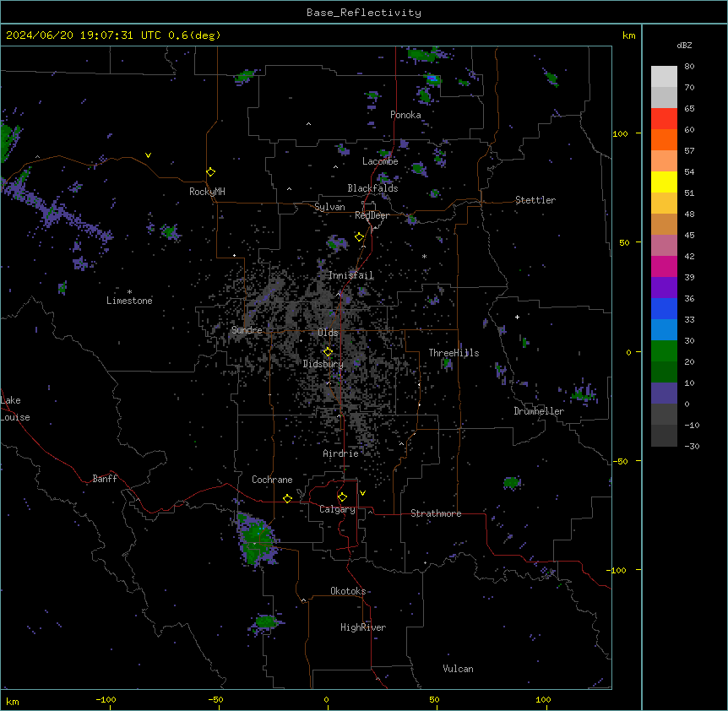Click the yellow diamond marker between Olds and Didsbury

coord(329,352)
